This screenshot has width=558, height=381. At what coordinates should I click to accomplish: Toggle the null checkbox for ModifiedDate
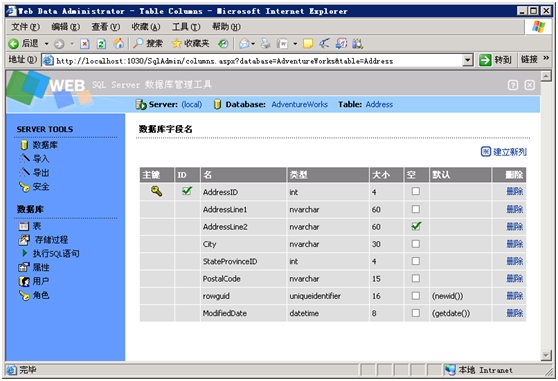(x=415, y=313)
